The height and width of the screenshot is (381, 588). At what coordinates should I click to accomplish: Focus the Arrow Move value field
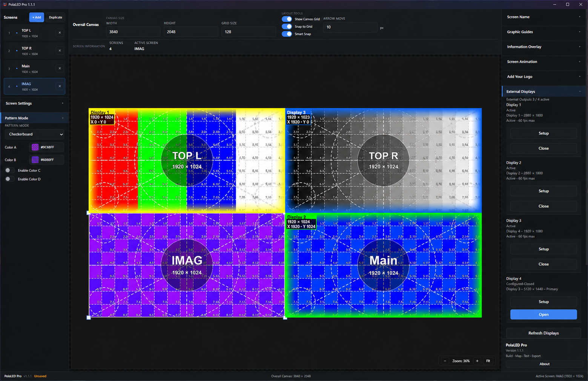(x=350, y=27)
